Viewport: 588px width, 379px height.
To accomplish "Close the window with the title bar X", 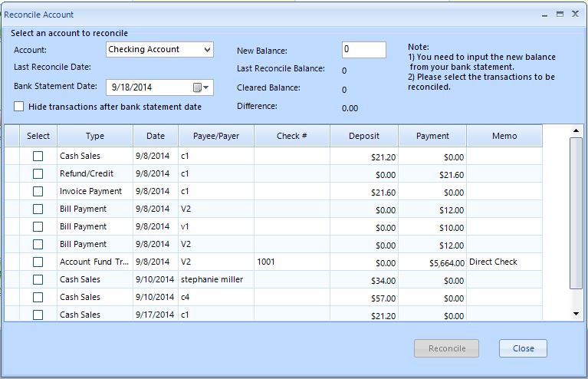I will (x=575, y=14).
